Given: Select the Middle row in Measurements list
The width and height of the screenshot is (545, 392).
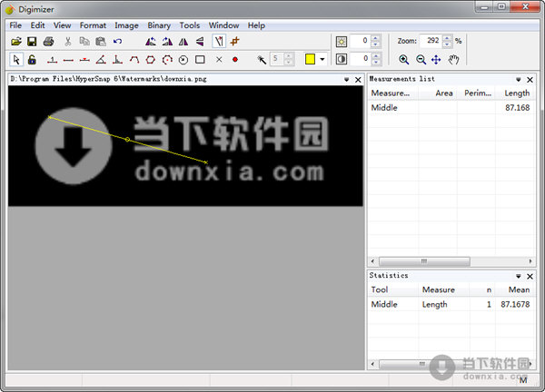Looking at the screenshot, I should point(451,108).
